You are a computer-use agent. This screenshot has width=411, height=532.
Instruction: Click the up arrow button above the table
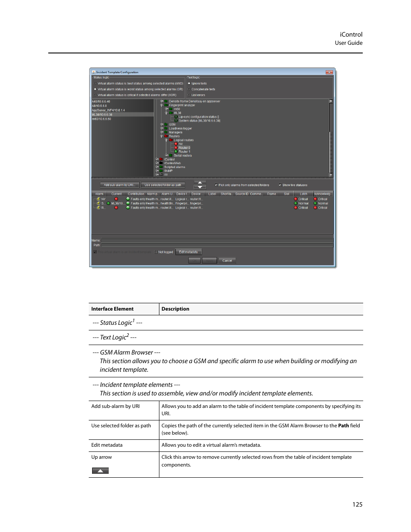(200, 183)
